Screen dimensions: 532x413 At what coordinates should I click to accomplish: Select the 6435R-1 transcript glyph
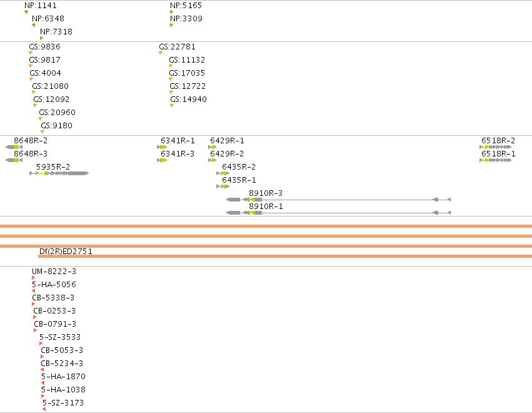click(223, 186)
